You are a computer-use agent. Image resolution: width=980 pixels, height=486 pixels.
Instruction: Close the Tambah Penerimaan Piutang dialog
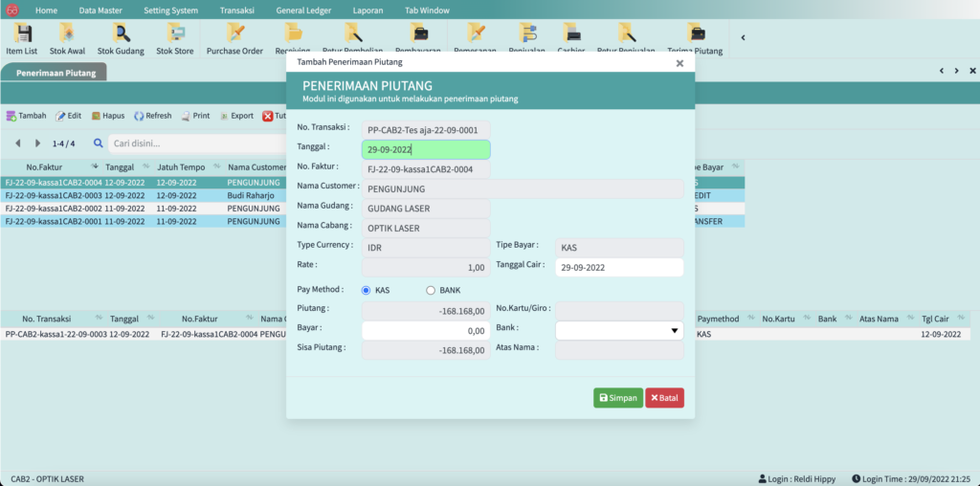tap(679, 63)
